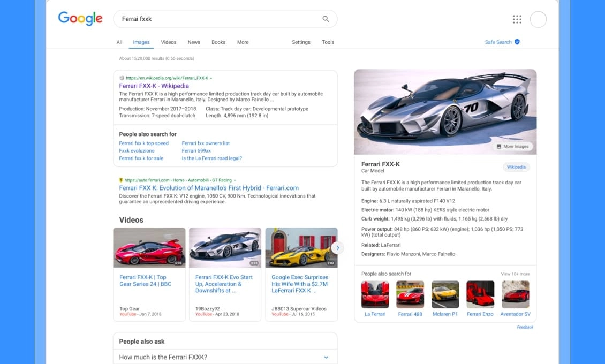605x364 pixels.
Task: Click the La Ferrari label link
Action: [375, 314]
